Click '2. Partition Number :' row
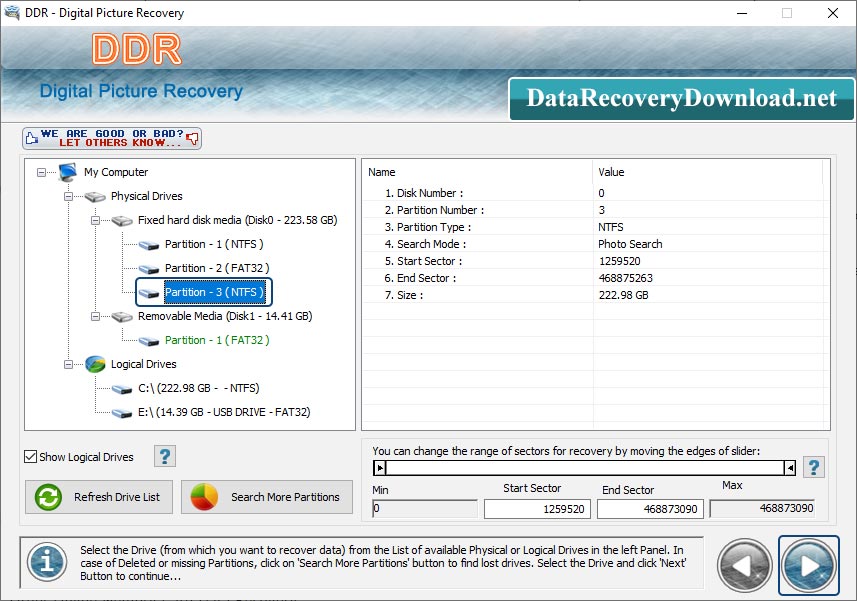The height and width of the screenshot is (601, 857). [x=594, y=210]
